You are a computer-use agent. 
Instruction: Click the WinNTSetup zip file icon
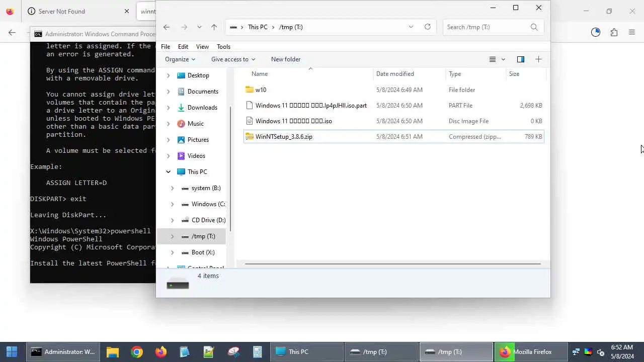pos(249,137)
